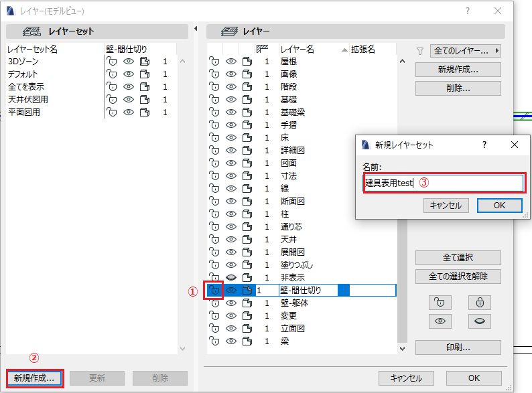The width and height of the screenshot is (532, 393).
Task: Click OK in the main layer dialog
Action: 474,378
